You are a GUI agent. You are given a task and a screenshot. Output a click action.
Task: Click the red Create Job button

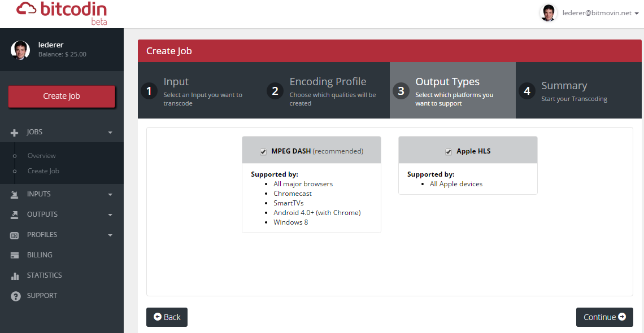[62, 96]
